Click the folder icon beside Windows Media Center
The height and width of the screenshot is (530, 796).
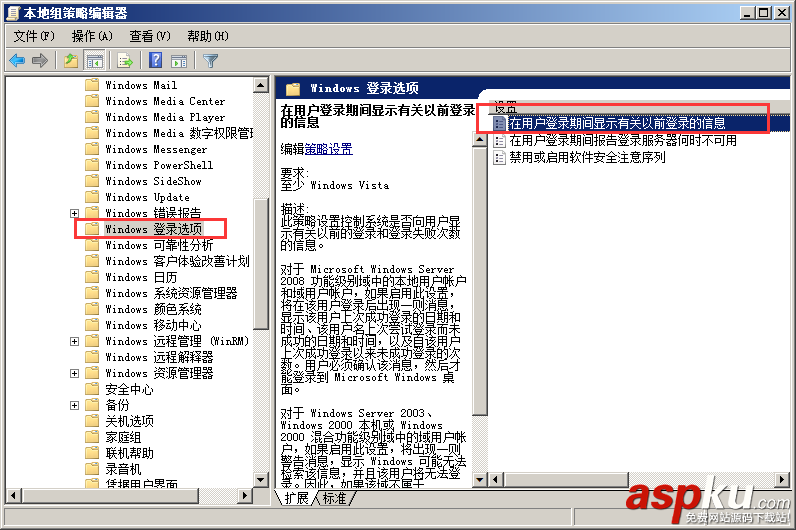click(92, 101)
